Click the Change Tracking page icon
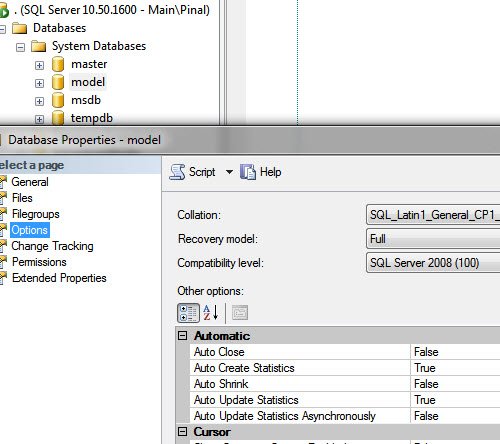The image size is (500, 444). (x=3, y=246)
